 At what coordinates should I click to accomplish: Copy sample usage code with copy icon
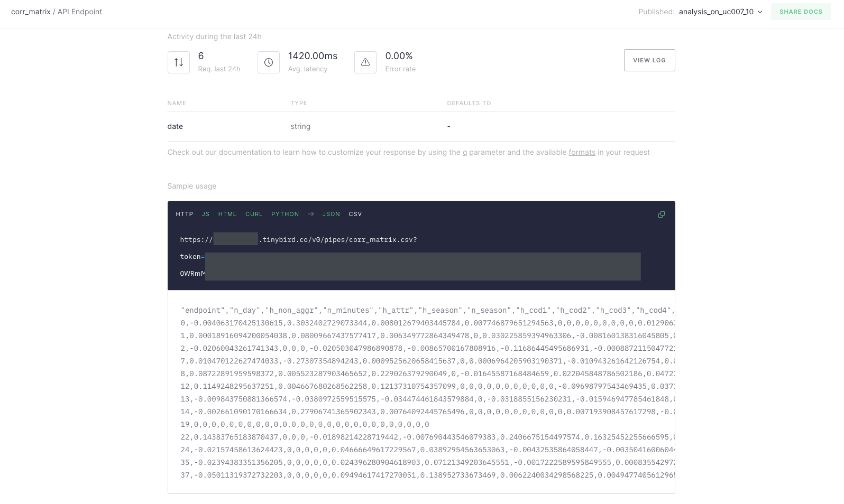point(661,214)
